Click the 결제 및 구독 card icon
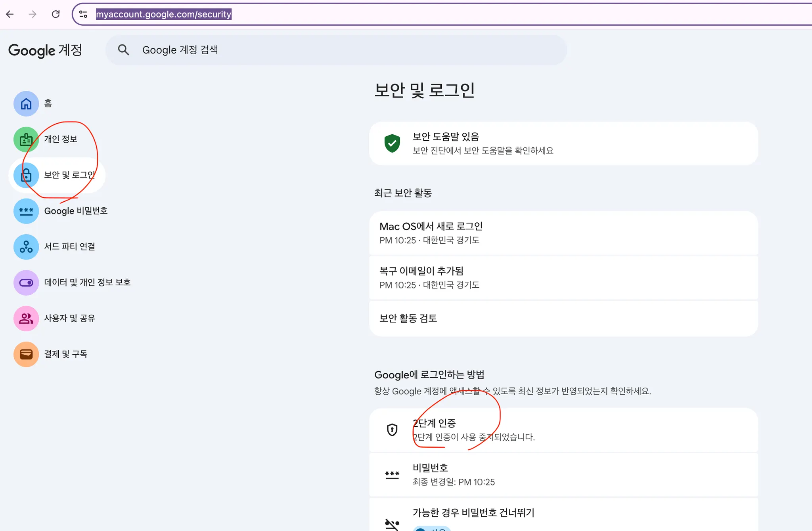The image size is (812, 531). (26, 354)
